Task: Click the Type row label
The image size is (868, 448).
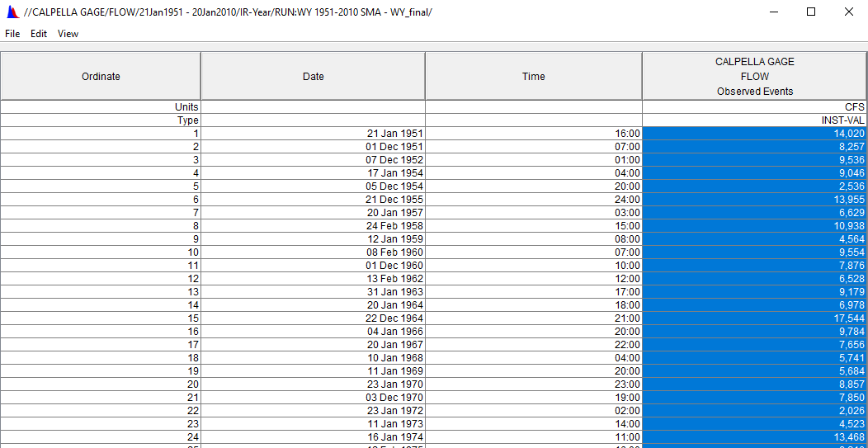Action: tap(100, 120)
